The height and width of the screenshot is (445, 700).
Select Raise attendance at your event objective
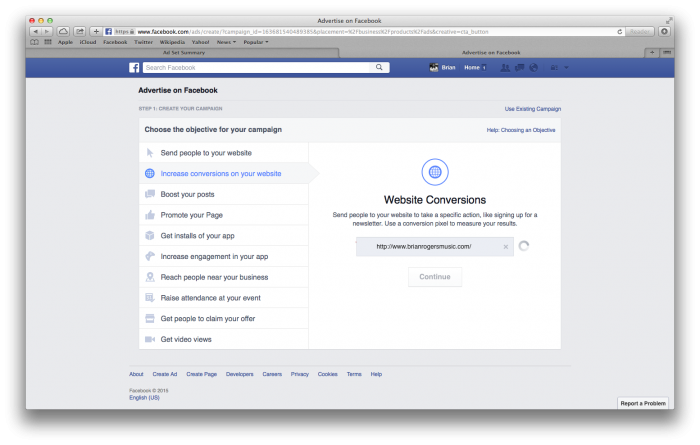pos(224,298)
